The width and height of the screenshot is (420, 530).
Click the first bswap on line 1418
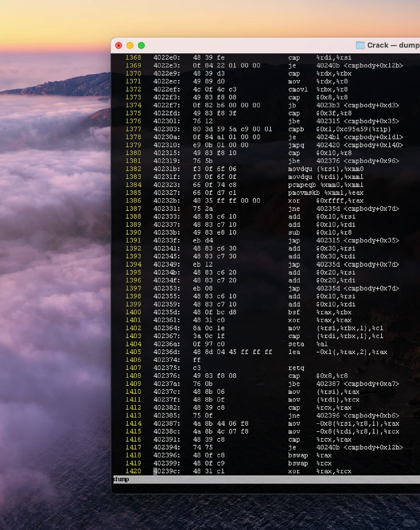click(x=298, y=455)
